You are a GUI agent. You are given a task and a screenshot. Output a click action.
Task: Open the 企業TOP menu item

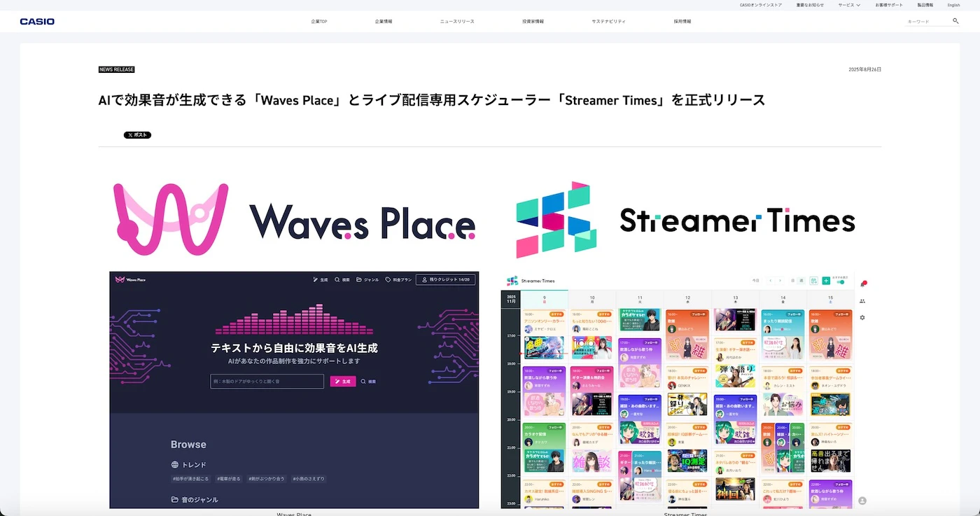click(319, 22)
